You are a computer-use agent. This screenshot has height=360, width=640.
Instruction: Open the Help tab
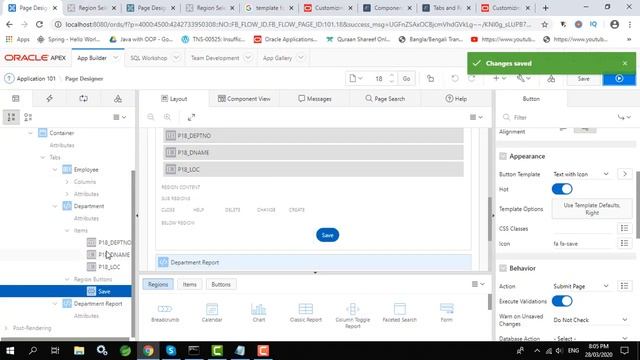pyautogui.click(x=456, y=99)
